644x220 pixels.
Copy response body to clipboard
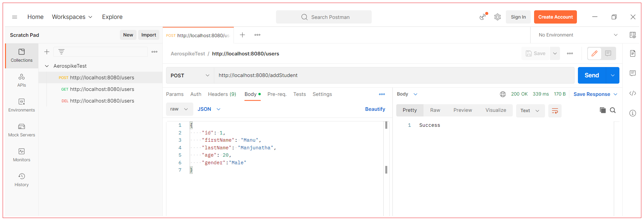click(602, 110)
